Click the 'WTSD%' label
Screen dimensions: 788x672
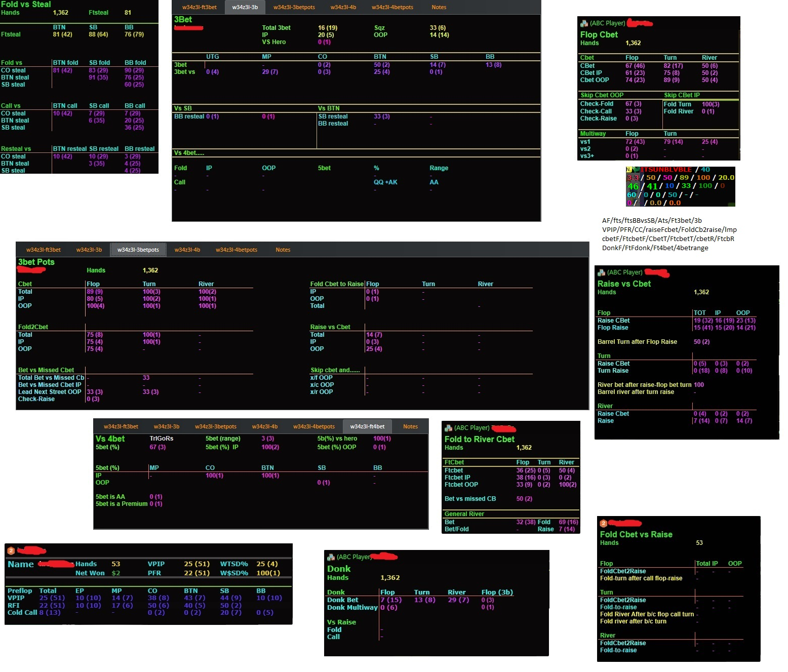(234, 564)
